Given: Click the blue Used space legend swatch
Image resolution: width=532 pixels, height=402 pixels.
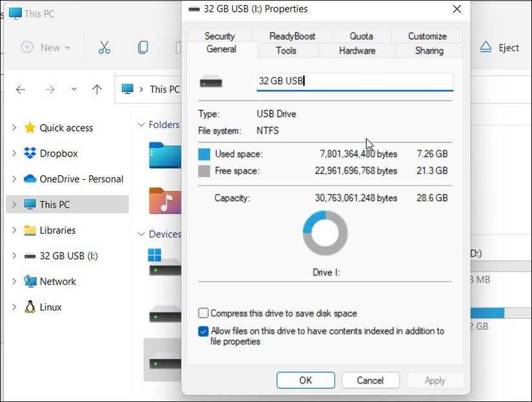Looking at the screenshot, I should click(203, 154).
